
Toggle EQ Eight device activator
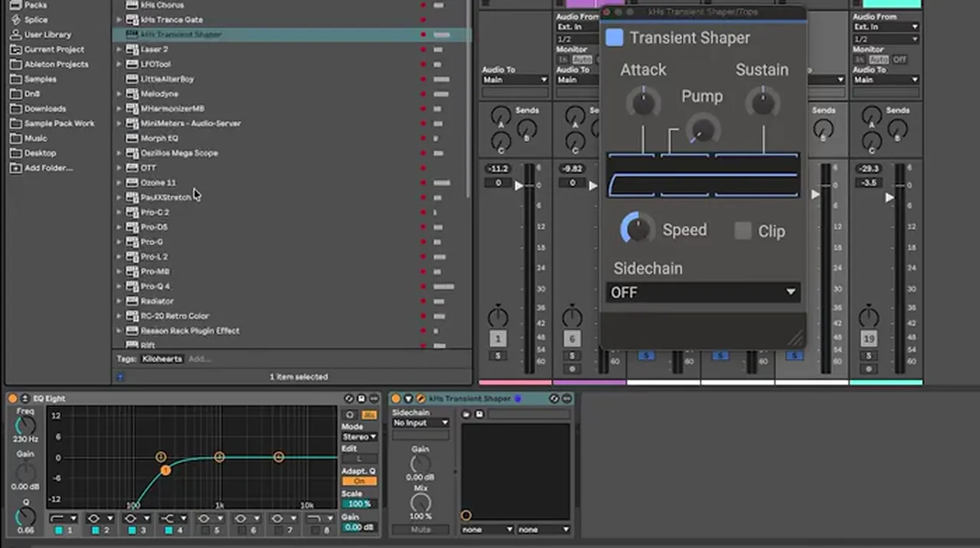[x=13, y=399]
